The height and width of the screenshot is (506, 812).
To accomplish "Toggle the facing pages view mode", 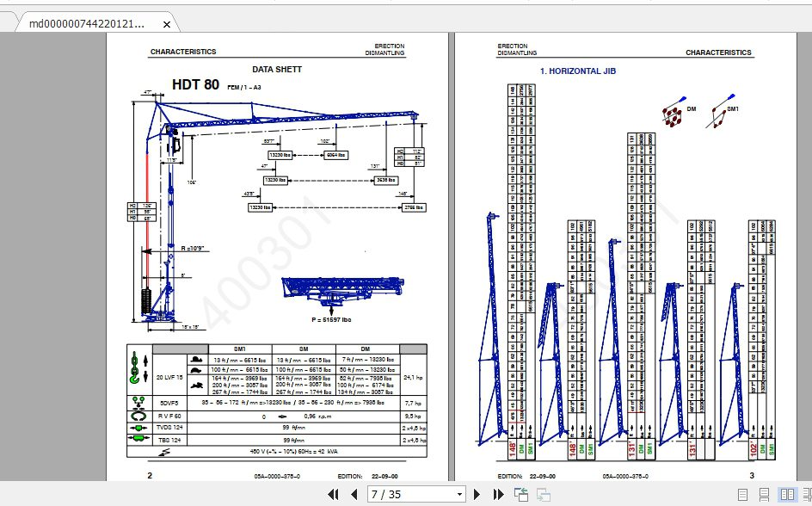I will point(787,495).
